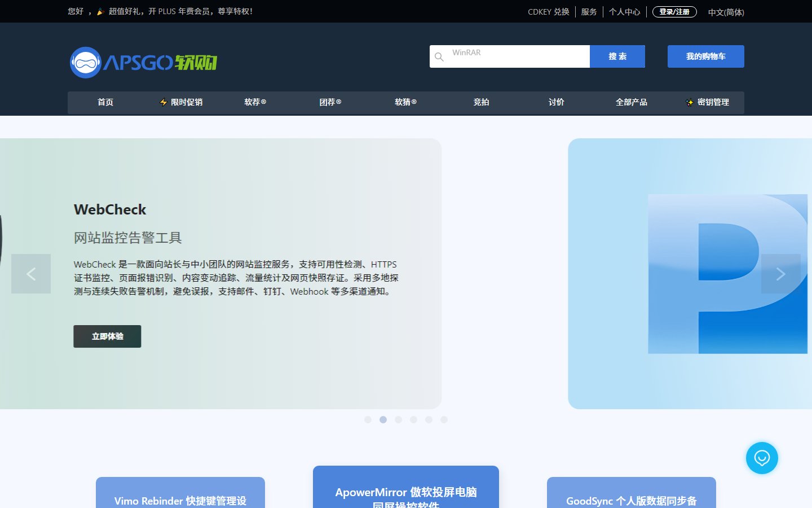This screenshot has height=508, width=812.
Task: Open the 软荐 nav item
Action: pos(255,102)
